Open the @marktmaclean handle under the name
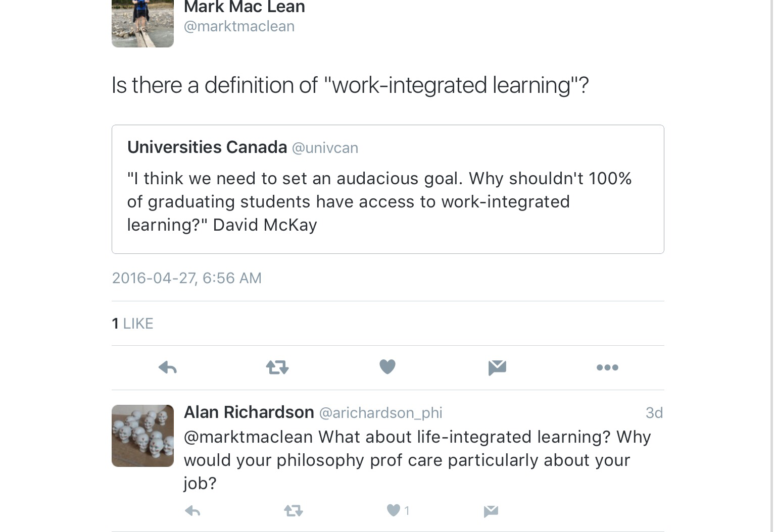 tap(239, 26)
